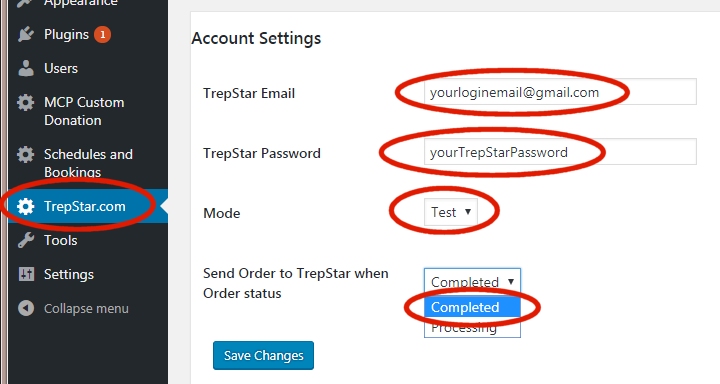Click into the TrepStar Email field
This screenshot has width=720, height=384.
pos(560,92)
